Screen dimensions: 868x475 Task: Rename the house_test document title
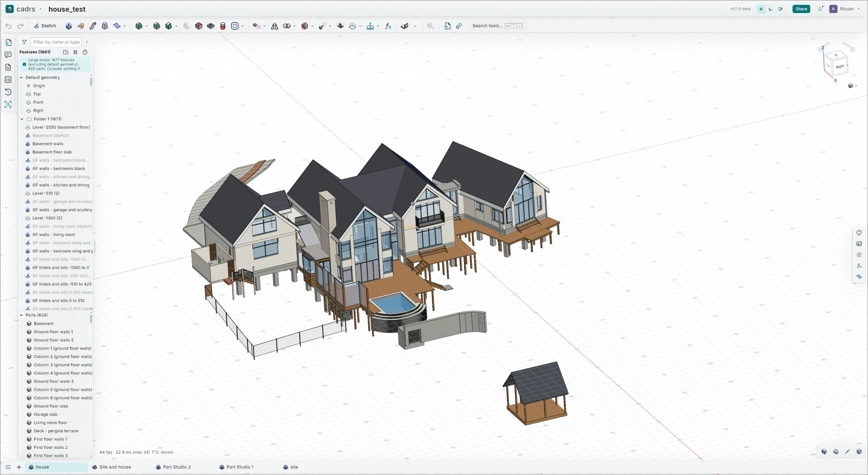pyautogui.click(x=67, y=9)
